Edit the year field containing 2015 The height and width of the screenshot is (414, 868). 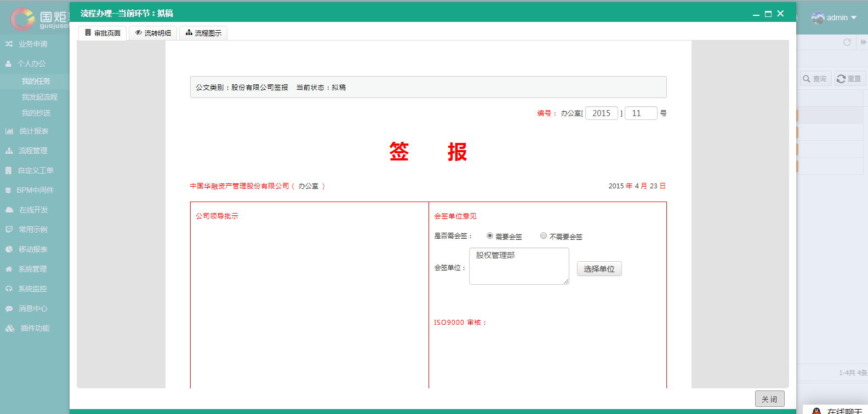602,113
